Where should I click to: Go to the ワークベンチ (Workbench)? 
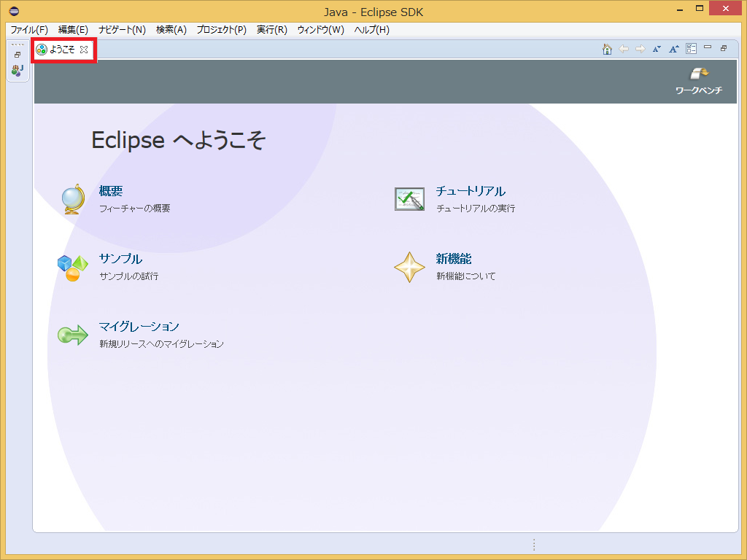pyautogui.click(x=699, y=80)
